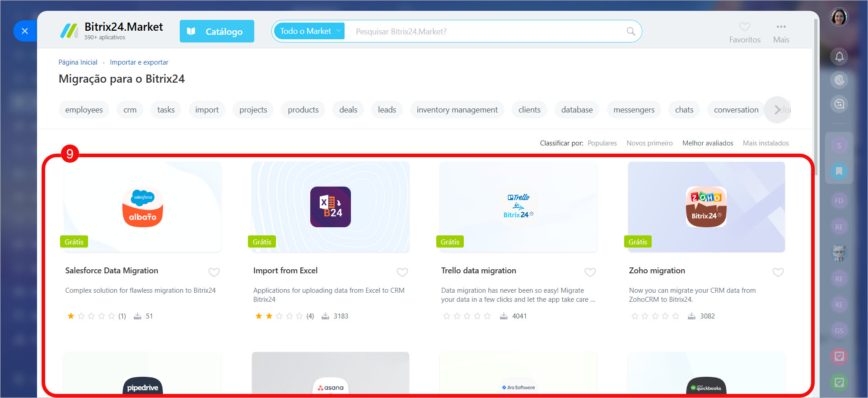Viewport: 868px width, 398px height.
Task: Filter by employees tag
Action: (x=84, y=110)
